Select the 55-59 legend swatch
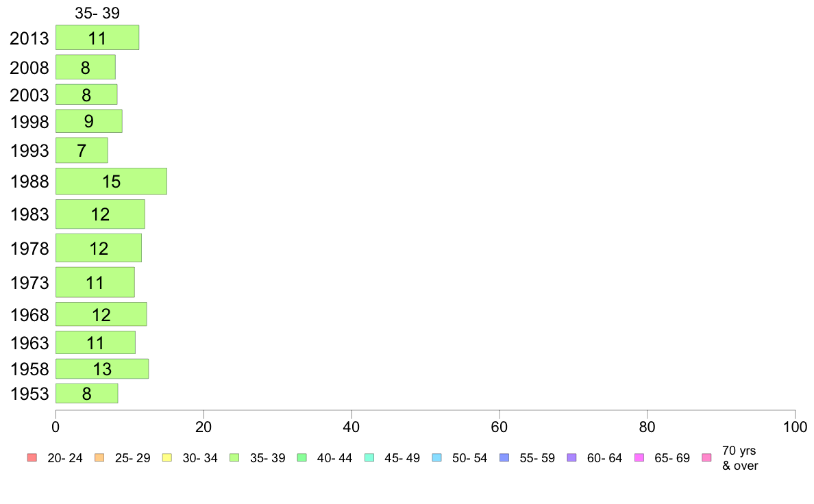 click(x=504, y=457)
